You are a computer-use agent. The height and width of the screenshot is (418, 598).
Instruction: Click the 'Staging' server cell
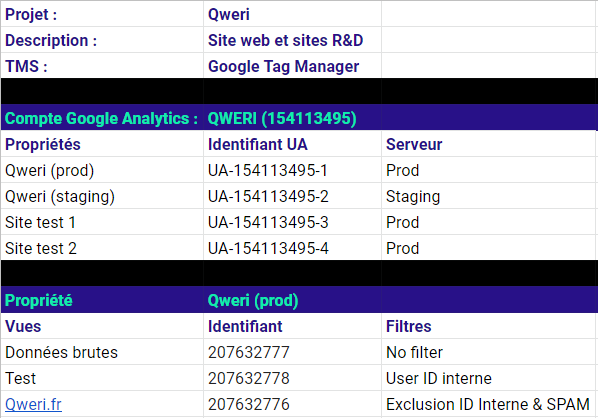coord(490,196)
